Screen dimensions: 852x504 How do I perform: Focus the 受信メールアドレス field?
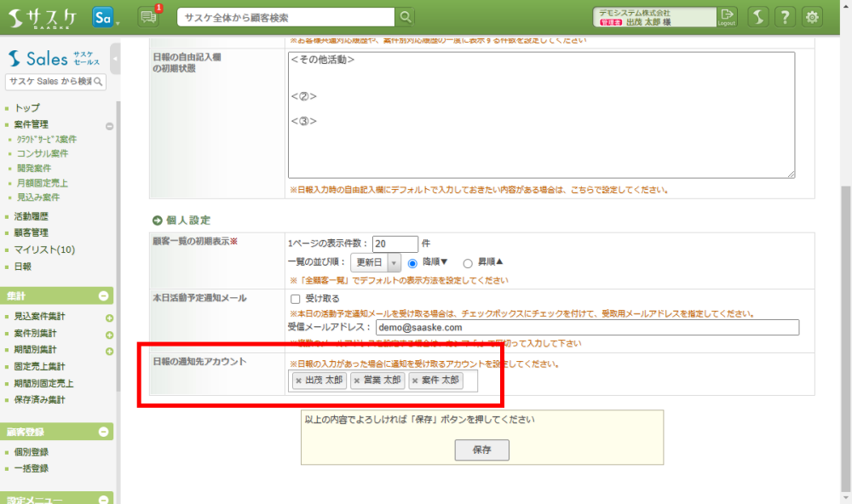(x=587, y=328)
